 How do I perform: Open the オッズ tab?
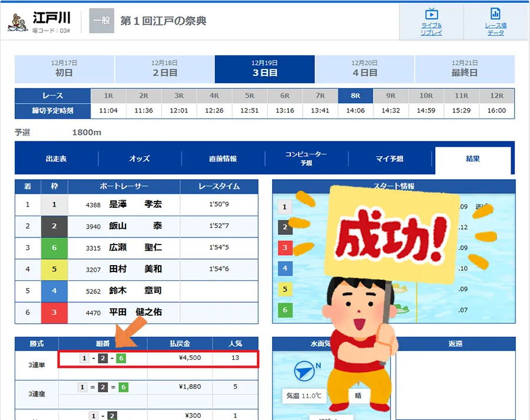(x=140, y=159)
